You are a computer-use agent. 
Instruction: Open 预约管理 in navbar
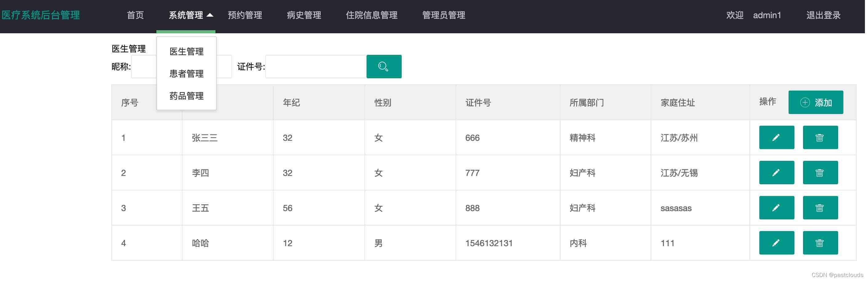point(246,15)
